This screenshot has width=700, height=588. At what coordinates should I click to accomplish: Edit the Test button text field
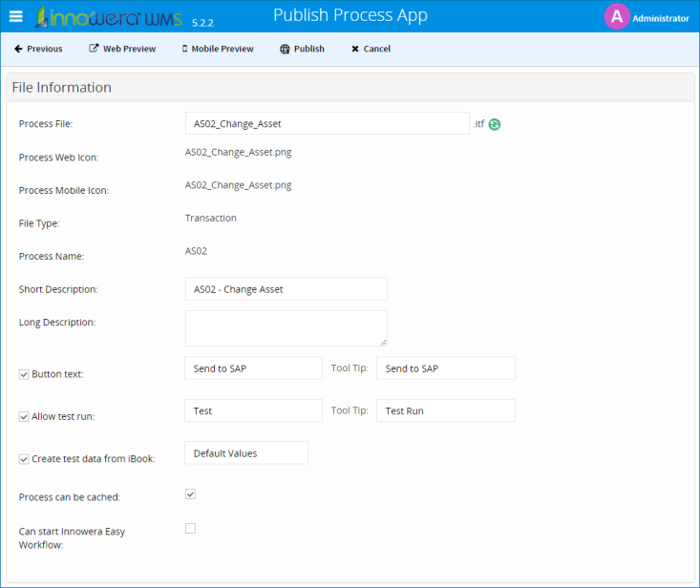pyautogui.click(x=253, y=410)
